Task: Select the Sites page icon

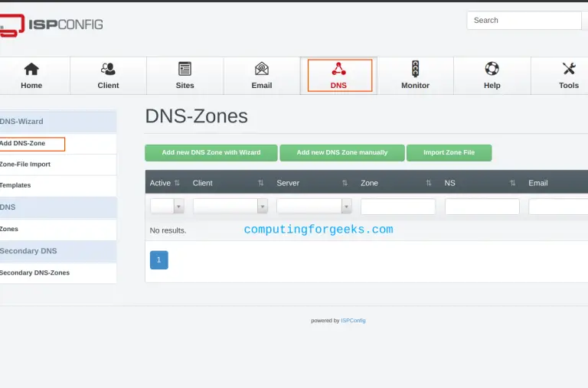Action: pyautogui.click(x=185, y=69)
